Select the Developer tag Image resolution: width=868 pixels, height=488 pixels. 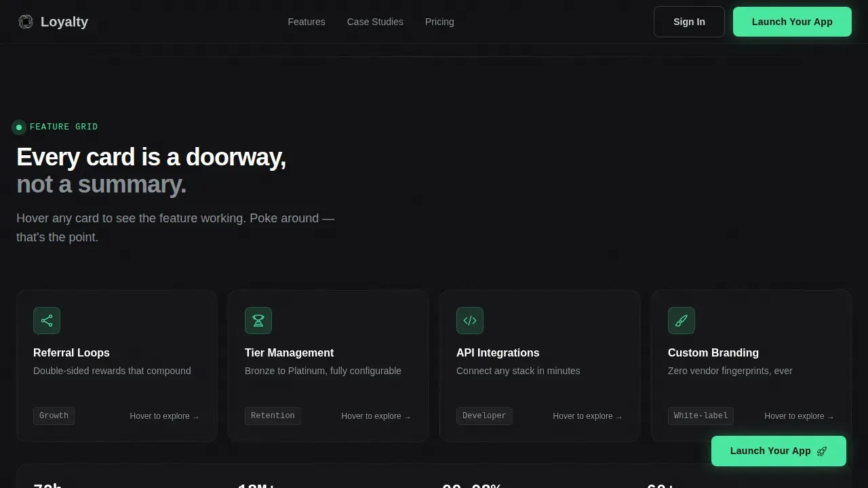(x=484, y=415)
